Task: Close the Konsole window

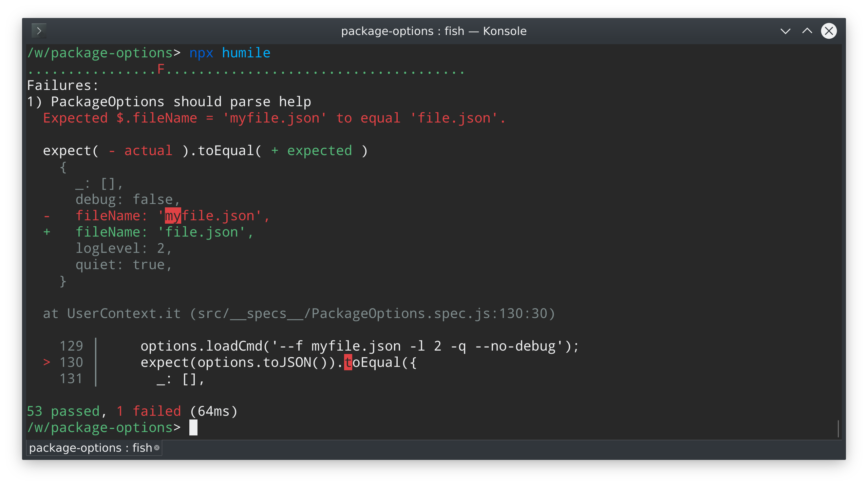Action: point(829,31)
